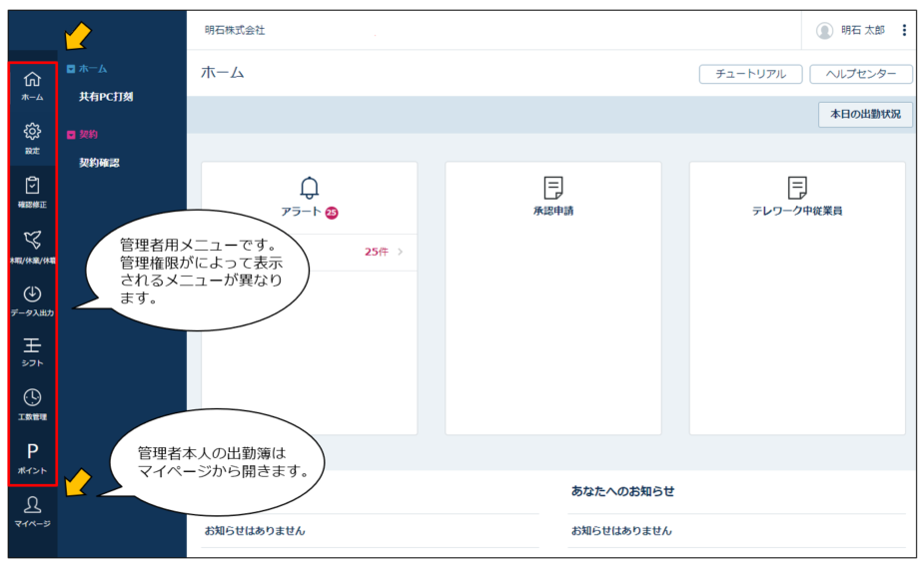924x570 pixels.
Task: Click the 明石 太郎 user name
Action: tap(863, 30)
